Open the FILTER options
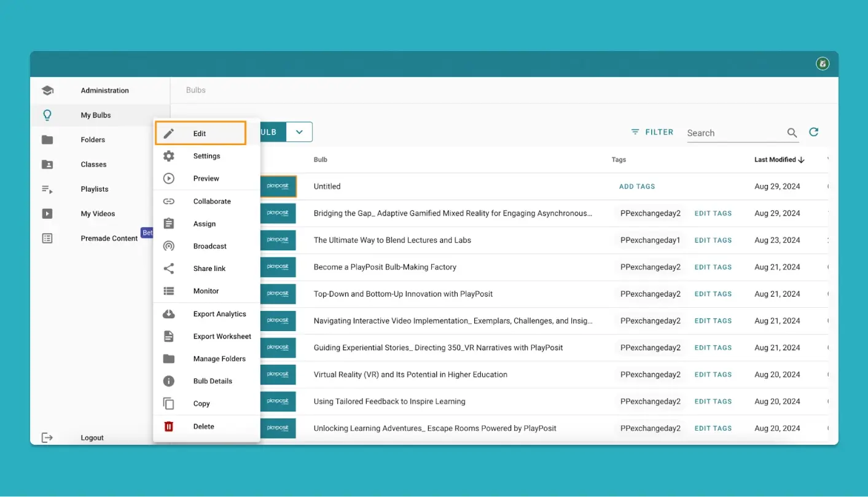 (x=652, y=131)
